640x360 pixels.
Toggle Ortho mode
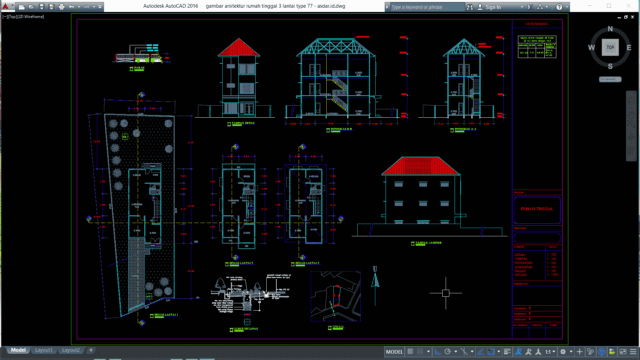437,351
